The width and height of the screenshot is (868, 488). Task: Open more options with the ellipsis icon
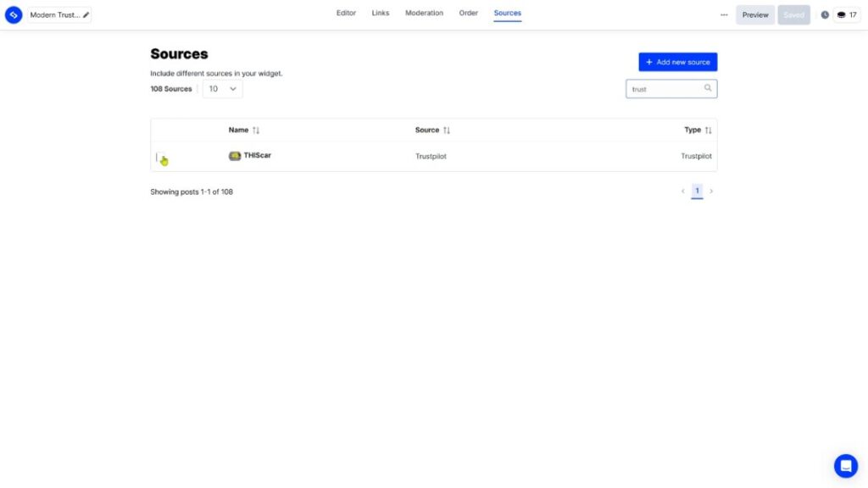pos(724,14)
